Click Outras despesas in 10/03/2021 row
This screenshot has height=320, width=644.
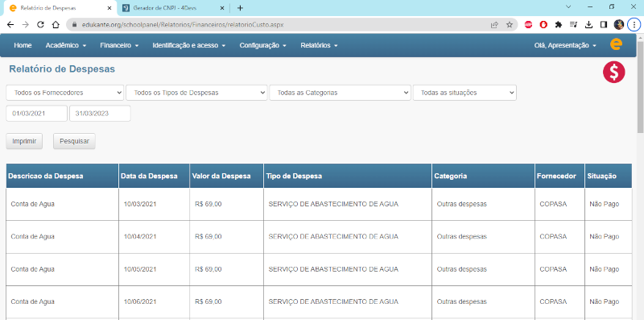tap(461, 204)
